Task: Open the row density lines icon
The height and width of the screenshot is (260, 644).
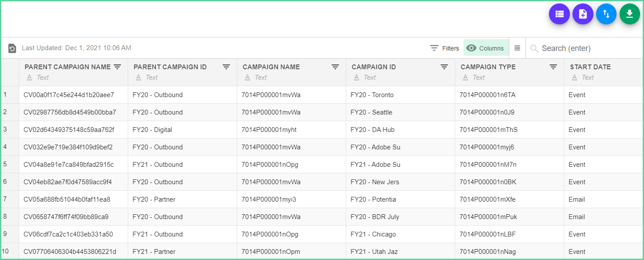Action: click(517, 48)
